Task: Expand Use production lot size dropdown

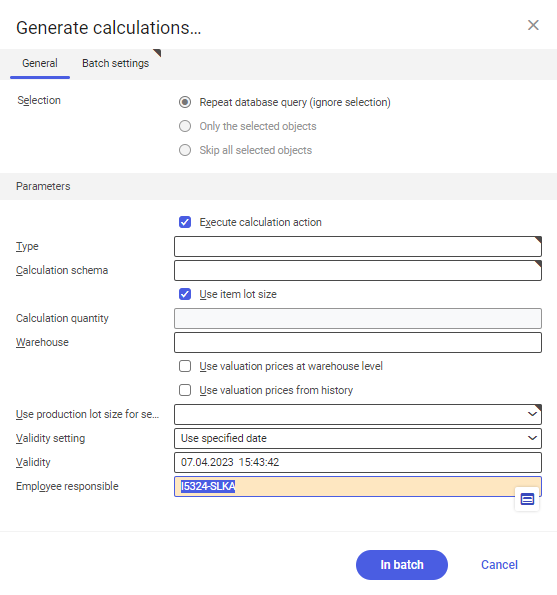Action: click(x=532, y=414)
